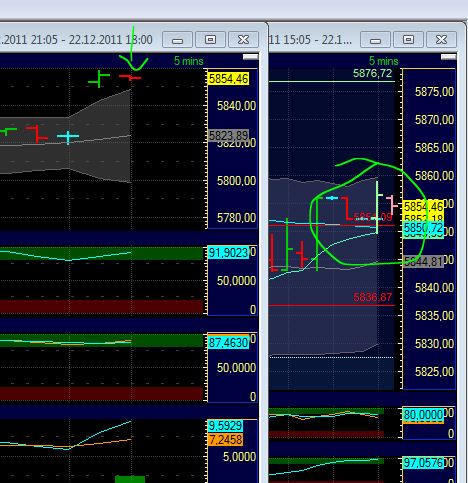Click the 5840,00 axis label in right chart
The width and height of the screenshot is (468, 483).
coord(434,288)
